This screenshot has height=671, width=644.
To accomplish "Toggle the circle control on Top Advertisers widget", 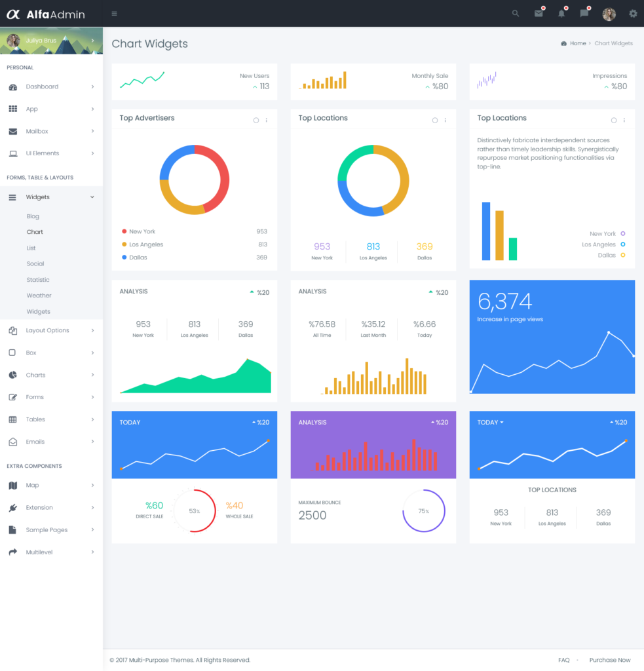I will tap(256, 120).
